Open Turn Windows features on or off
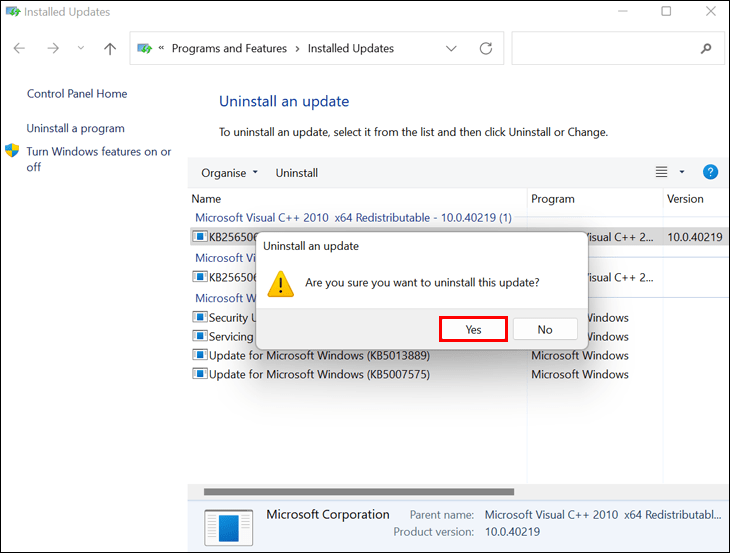Image resolution: width=730 pixels, height=553 pixels. tap(99, 159)
